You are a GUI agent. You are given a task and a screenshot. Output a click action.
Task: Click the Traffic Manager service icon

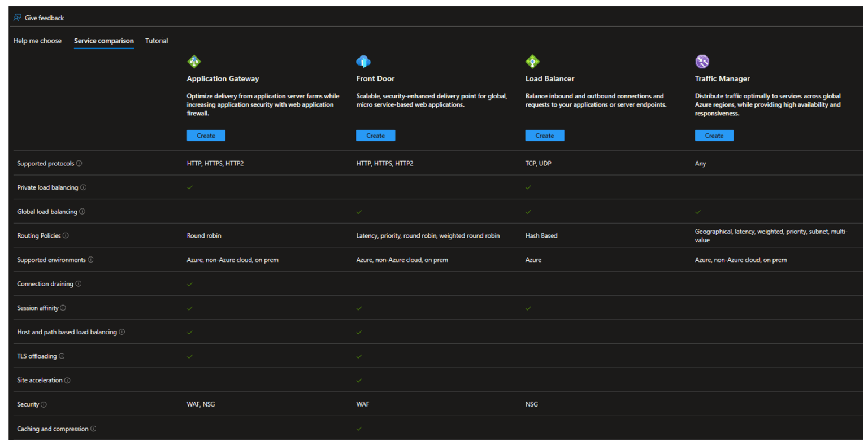[x=702, y=61]
